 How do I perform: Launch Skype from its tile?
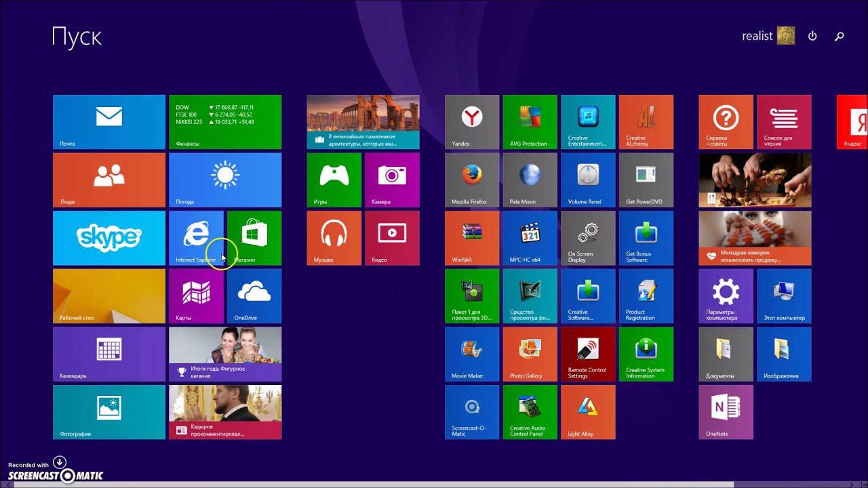[109, 238]
